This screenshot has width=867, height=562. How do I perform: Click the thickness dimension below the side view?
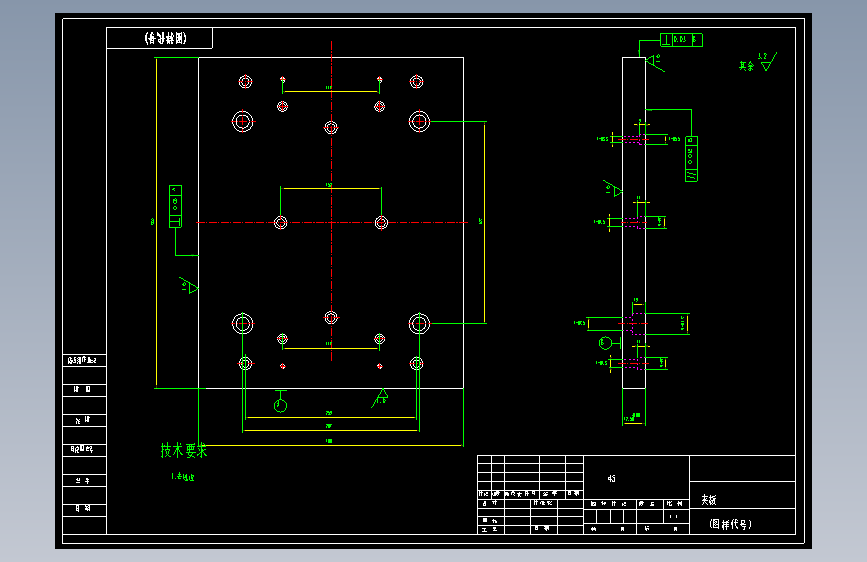[x=634, y=420]
